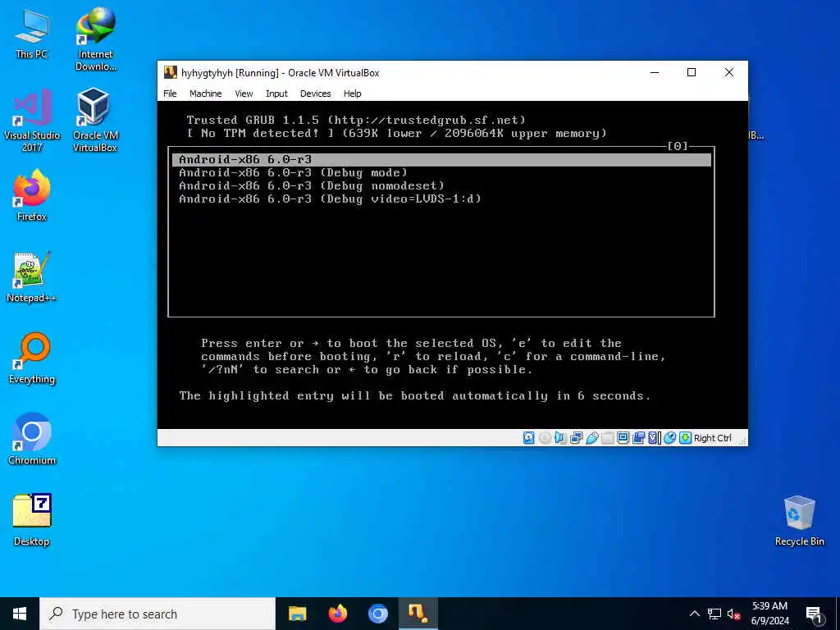Select the Recycle Bin desktop icon
This screenshot has height=630, width=840.
[x=799, y=521]
